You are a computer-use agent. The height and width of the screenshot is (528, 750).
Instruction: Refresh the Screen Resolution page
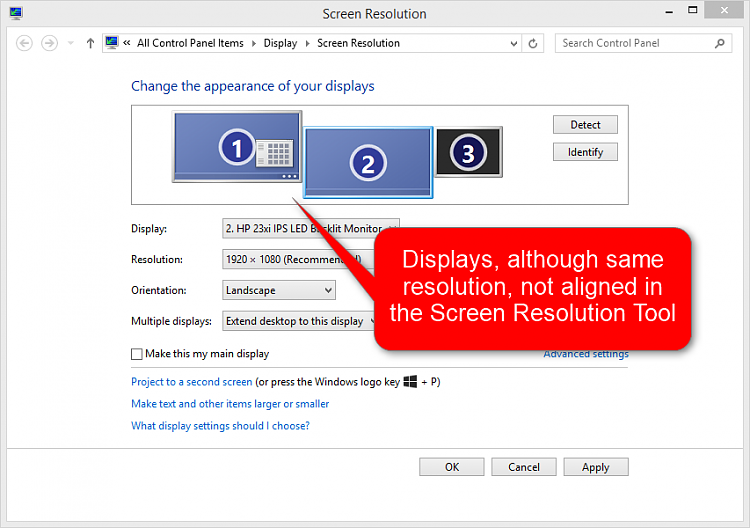pyautogui.click(x=533, y=44)
